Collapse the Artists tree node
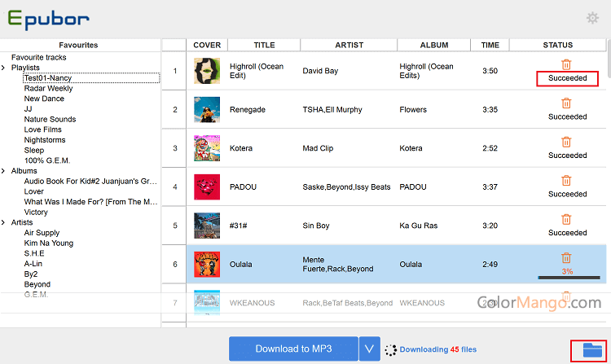The height and width of the screenshot is (364, 611). (x=4, y=222)
